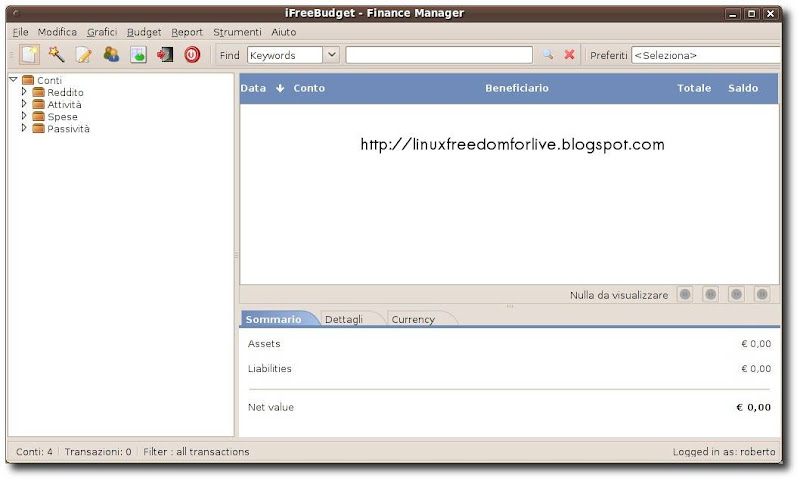
Task: Expand the Reddito tree node
Action: [23, 92]
